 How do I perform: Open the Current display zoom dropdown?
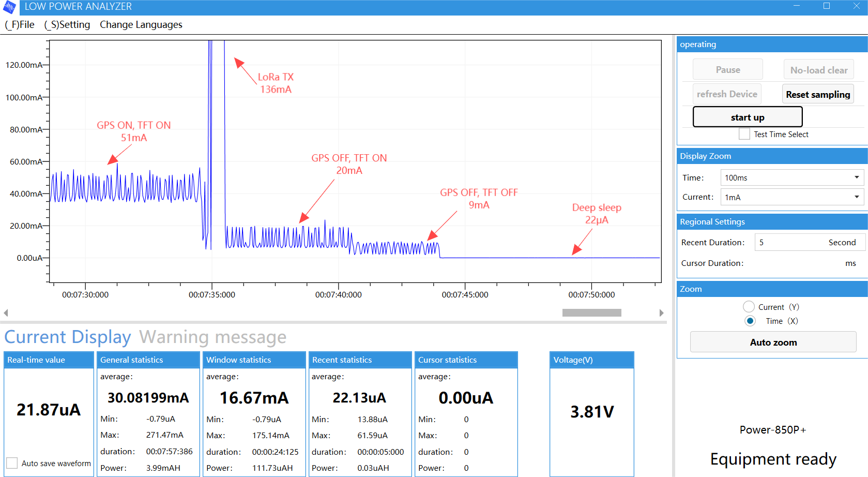(792, 197)
